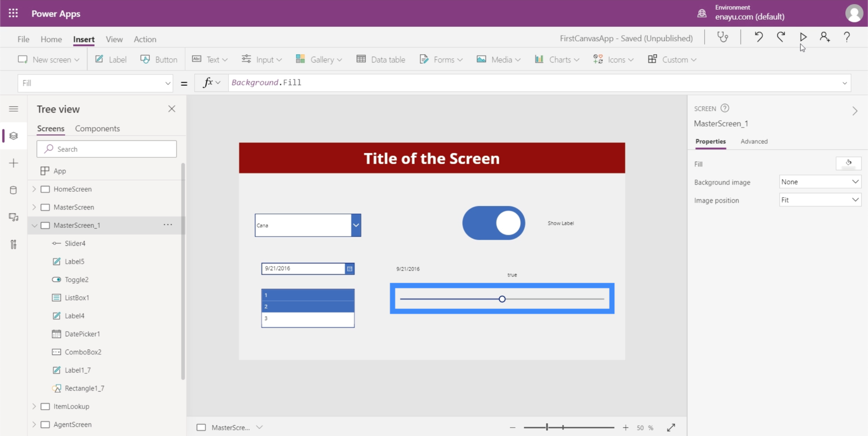Open the ellipsis menu for MasterScreen_1
Image resolution: width=868 pixels, height=436 pixels.
point(168,225)
